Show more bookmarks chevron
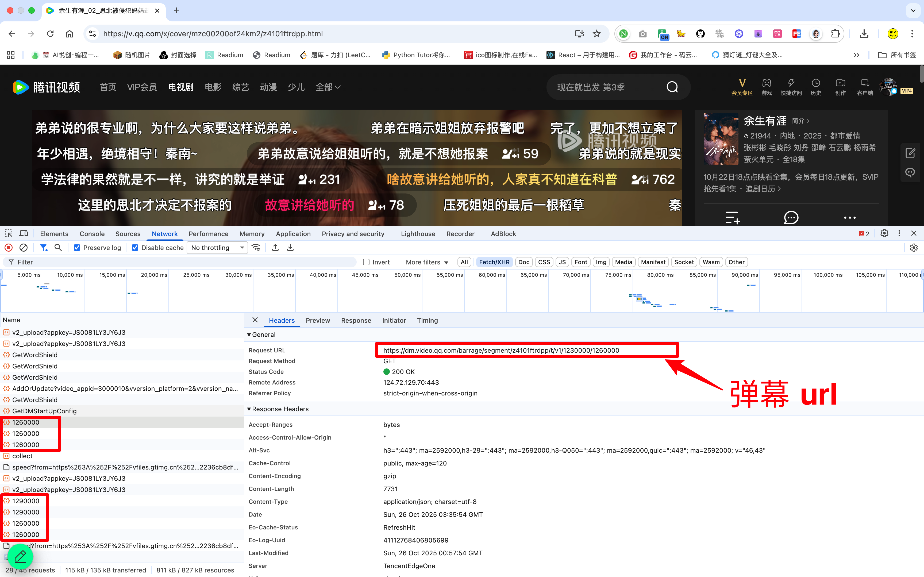This screenshot has width=924, height=577. pos(856,55)
